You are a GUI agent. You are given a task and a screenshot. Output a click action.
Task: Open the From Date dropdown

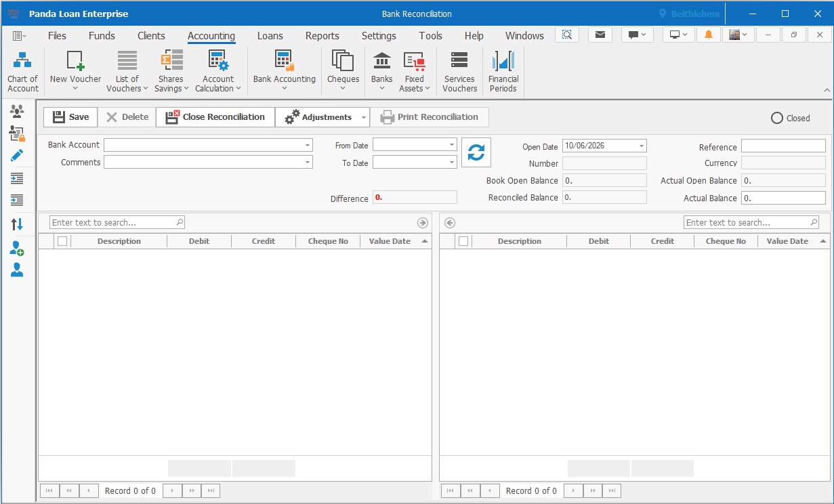[452, 145]
